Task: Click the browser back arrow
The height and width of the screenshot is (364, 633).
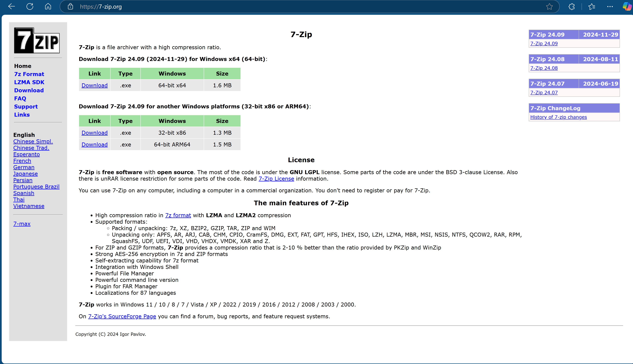Action: (x=11, y=6)
